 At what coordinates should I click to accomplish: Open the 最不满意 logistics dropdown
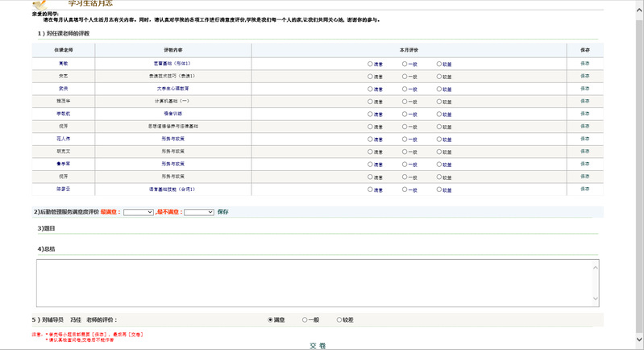pos(199,212)
